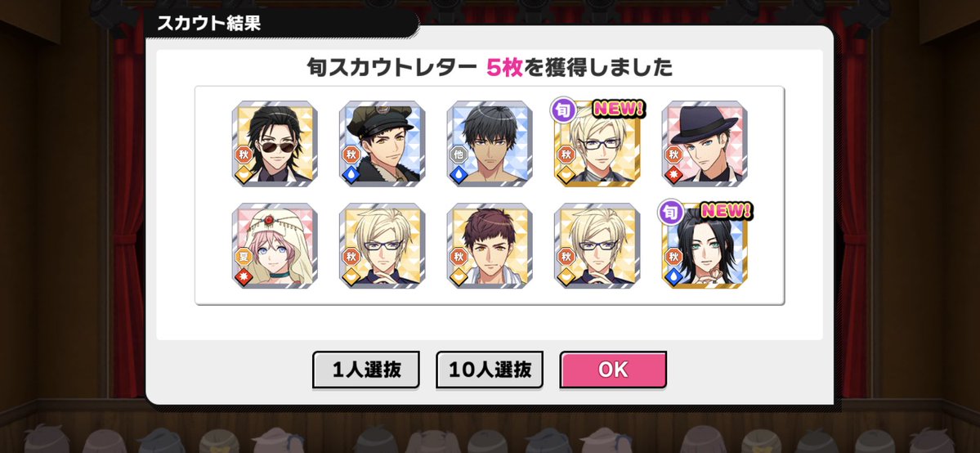Click the 10人選抜 button

(x=490, y=370)
